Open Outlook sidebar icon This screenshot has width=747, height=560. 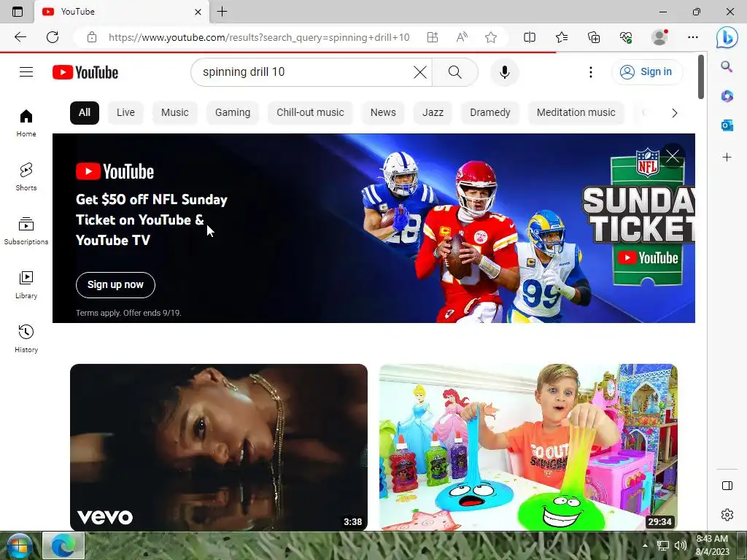click(727, 125)
